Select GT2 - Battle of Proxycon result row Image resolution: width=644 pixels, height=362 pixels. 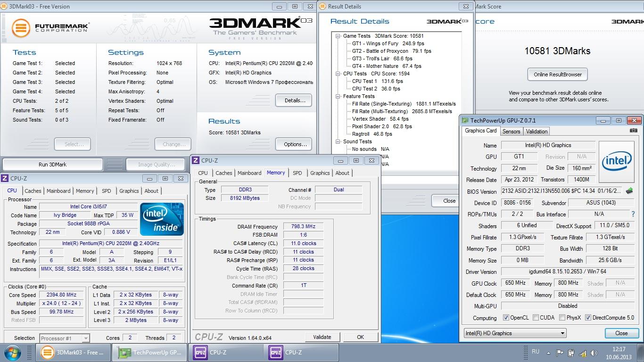pyautogui.click(x=391, y=51)
